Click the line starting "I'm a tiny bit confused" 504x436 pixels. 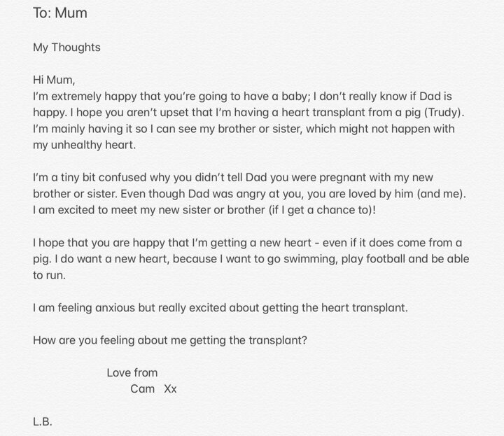(x=238, y=178)
